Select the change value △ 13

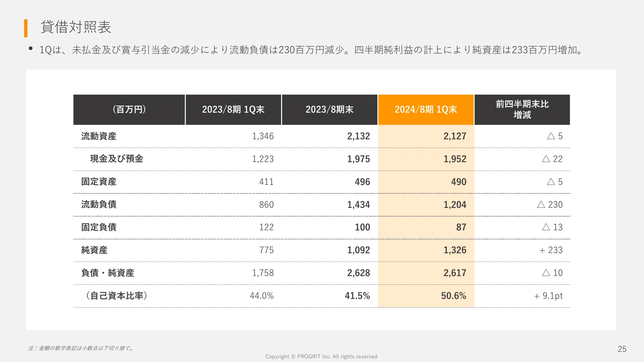click(552, 227)
